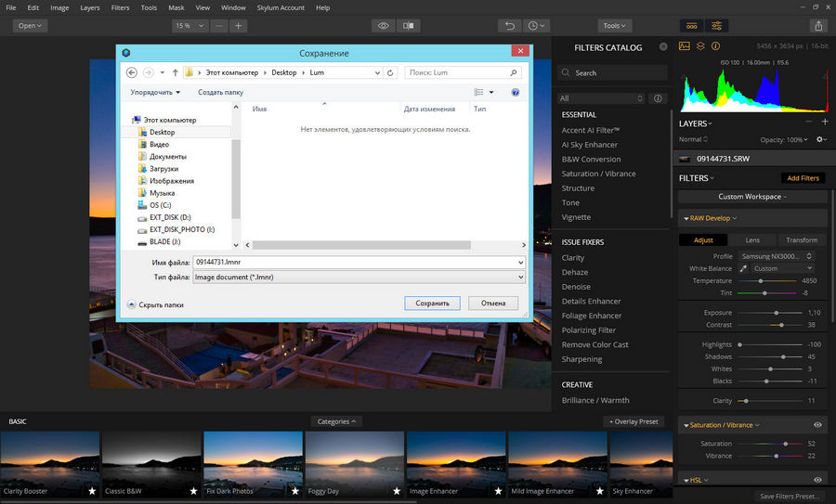Image resolution: width=836 pixels, height=504 pixels.
Task: Open the layer settings gear
Action: (821, 139)
